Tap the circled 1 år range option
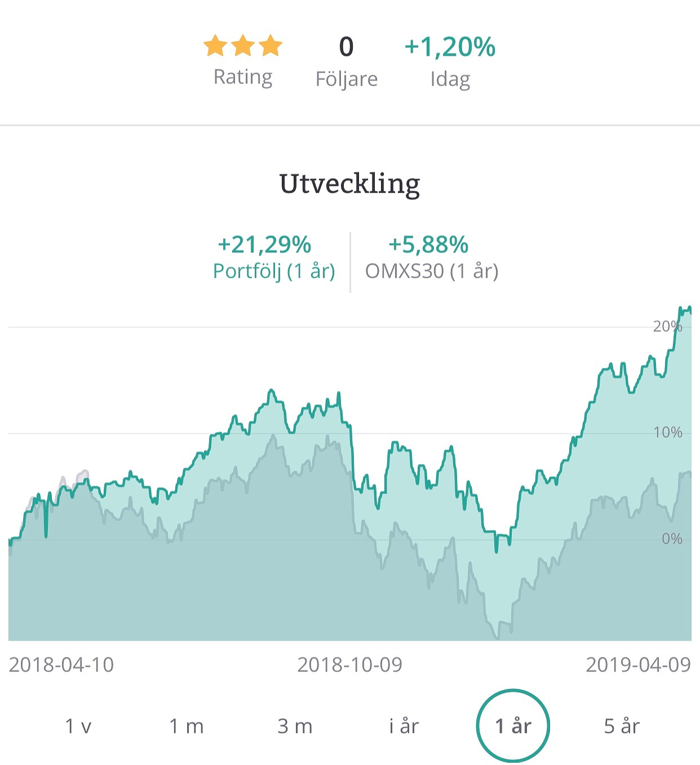This screenshot has width=700, height=765. 513,726
